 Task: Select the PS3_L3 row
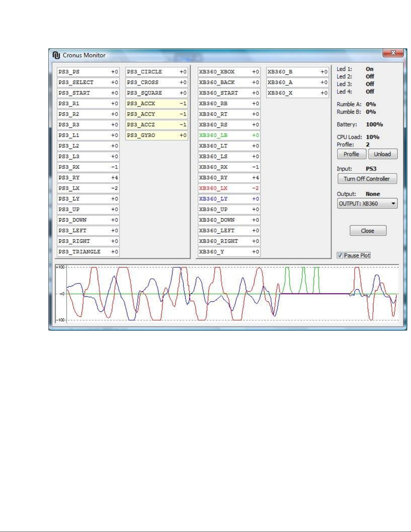click(88, 156)
